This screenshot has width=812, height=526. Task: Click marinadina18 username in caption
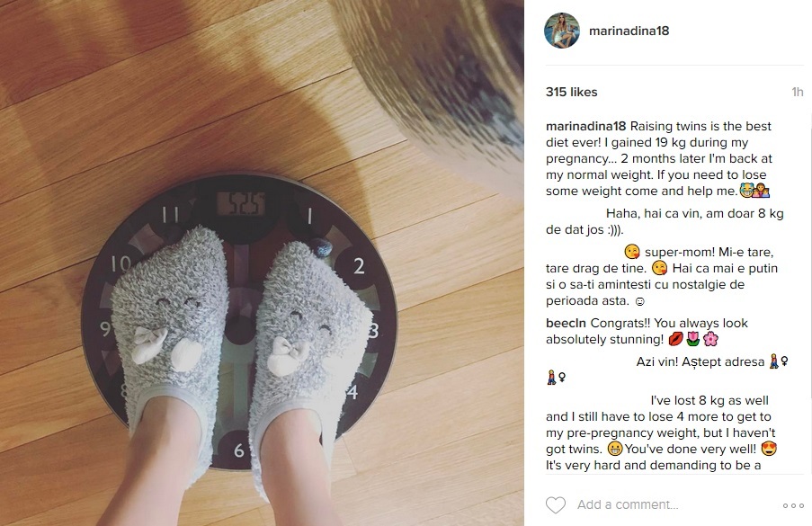(585, 126)
